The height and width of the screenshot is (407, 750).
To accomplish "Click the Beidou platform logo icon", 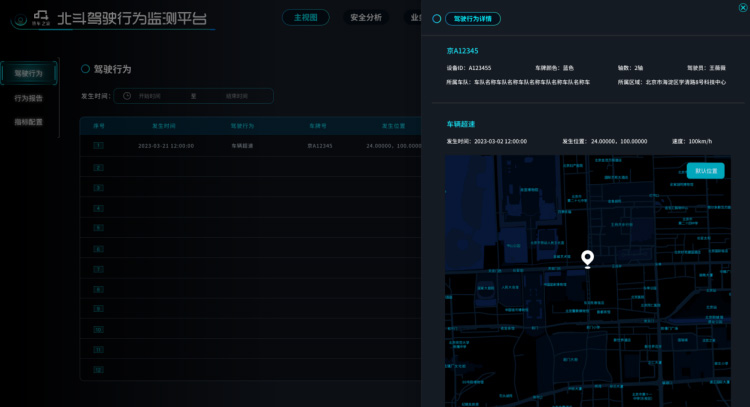I will click(x=41, y=17).
